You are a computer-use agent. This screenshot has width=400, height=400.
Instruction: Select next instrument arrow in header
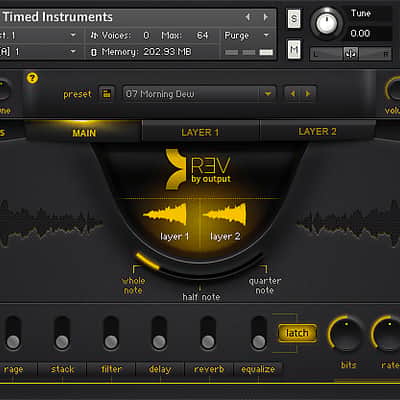[266, 17]
